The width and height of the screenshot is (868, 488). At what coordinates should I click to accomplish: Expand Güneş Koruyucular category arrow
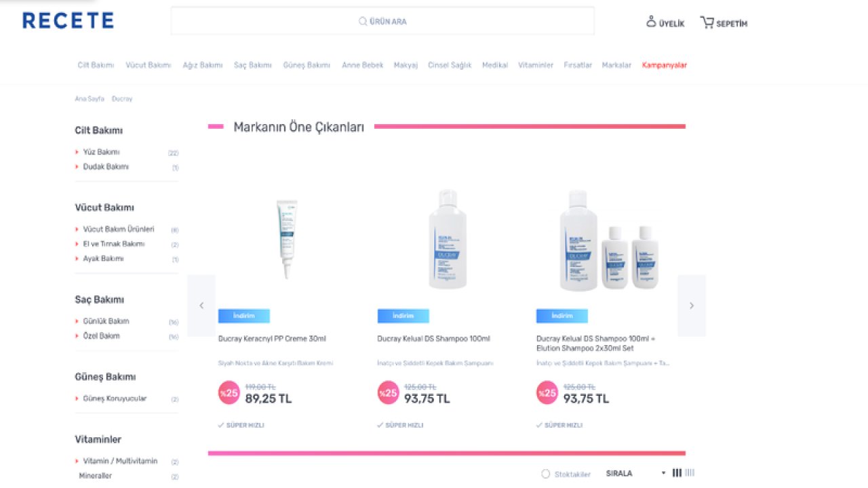pos(77,399)
